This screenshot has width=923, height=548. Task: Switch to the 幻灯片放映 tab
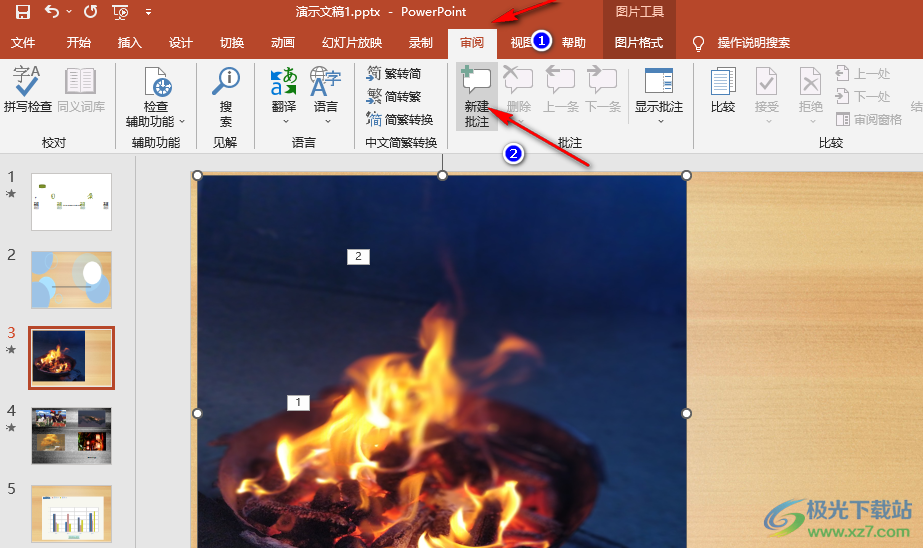352,42
